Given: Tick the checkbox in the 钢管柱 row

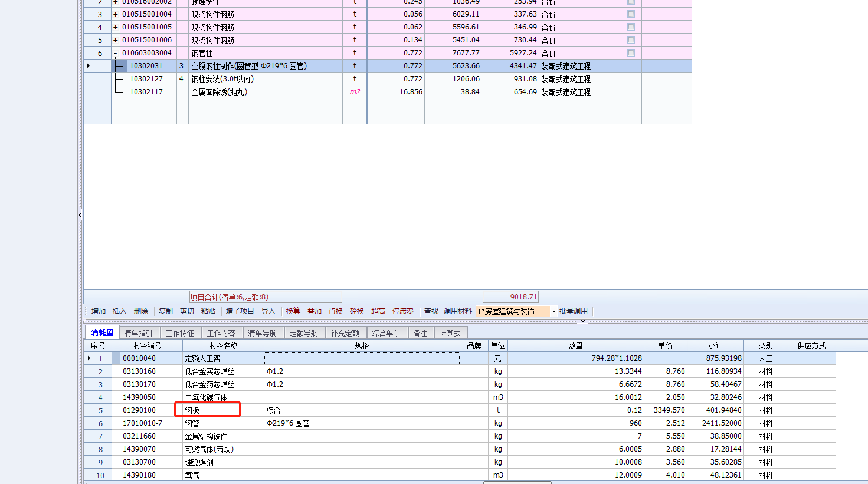Looking at the screenshot, I should [x=631, y=52].
